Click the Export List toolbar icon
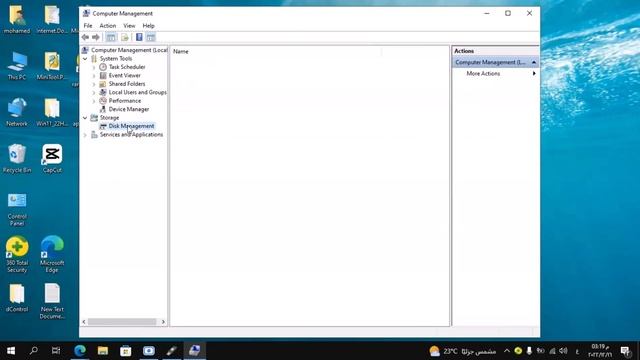Screen dimensions: 640x360 (124, 37)
